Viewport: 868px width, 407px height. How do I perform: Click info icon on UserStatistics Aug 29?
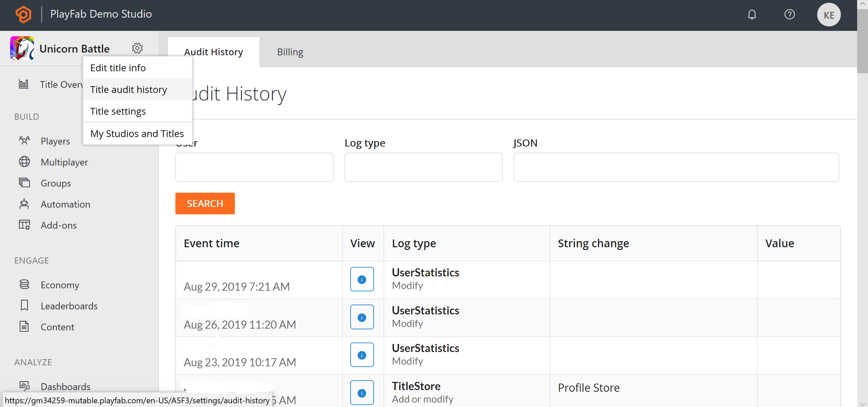(x=361, y=279)
